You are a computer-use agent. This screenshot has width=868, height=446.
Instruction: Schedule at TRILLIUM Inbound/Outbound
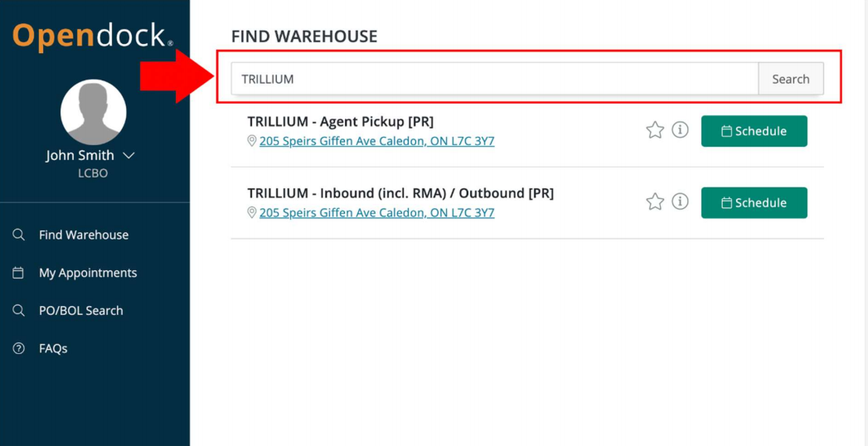754,202
